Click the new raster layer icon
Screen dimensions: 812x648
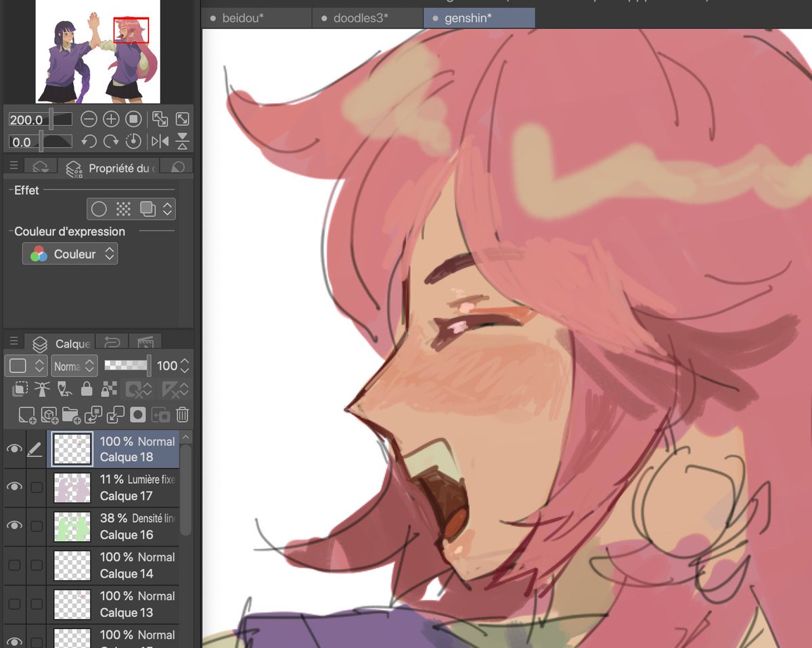26,414
